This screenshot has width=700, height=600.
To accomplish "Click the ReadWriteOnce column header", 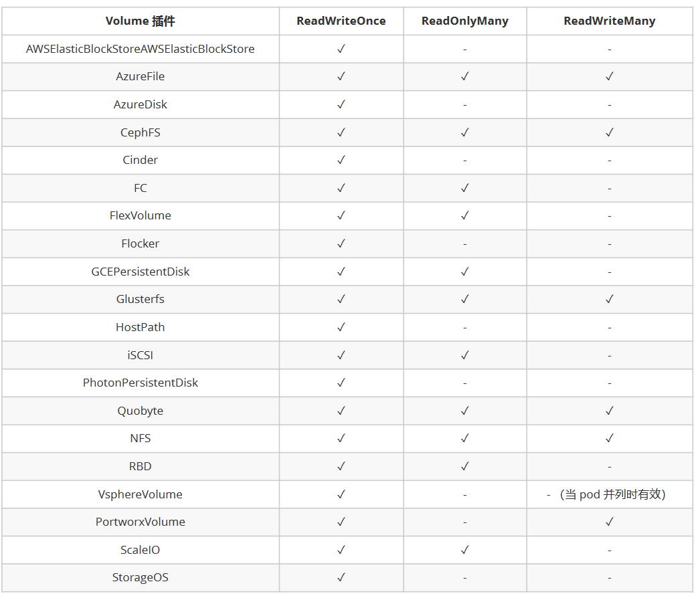I will coord(341,21).
